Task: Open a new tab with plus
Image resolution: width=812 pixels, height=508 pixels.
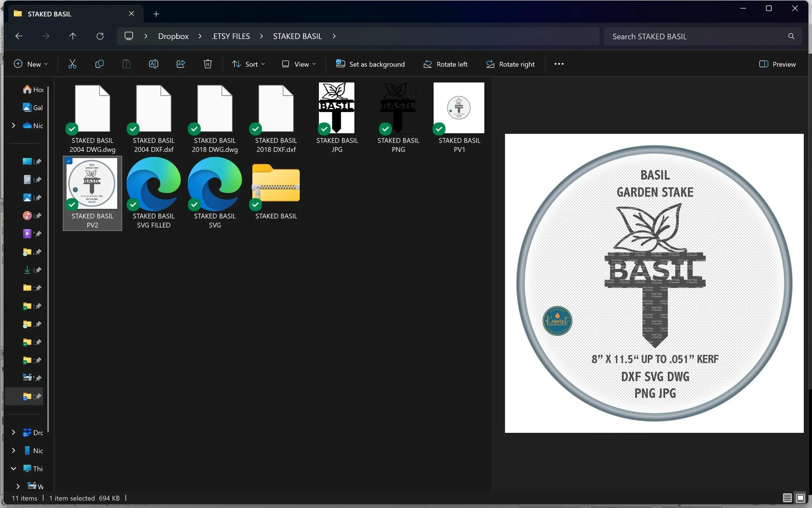Action: click(x=156, y=14)
